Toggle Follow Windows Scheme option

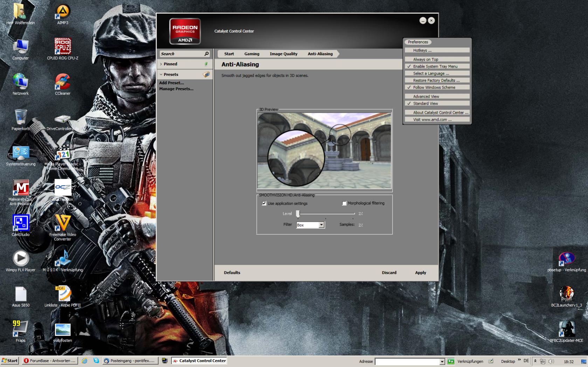(x=437, y=87)
